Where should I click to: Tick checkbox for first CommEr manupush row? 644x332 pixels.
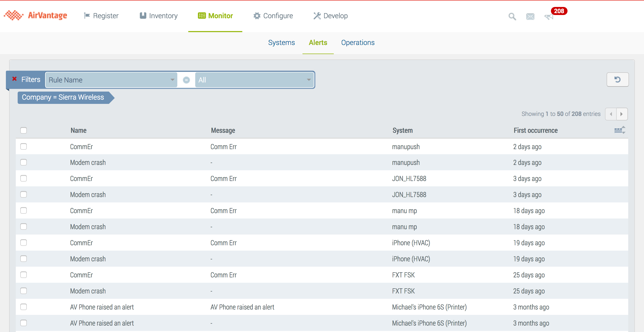pyautogui.click(x=24, y=146)
